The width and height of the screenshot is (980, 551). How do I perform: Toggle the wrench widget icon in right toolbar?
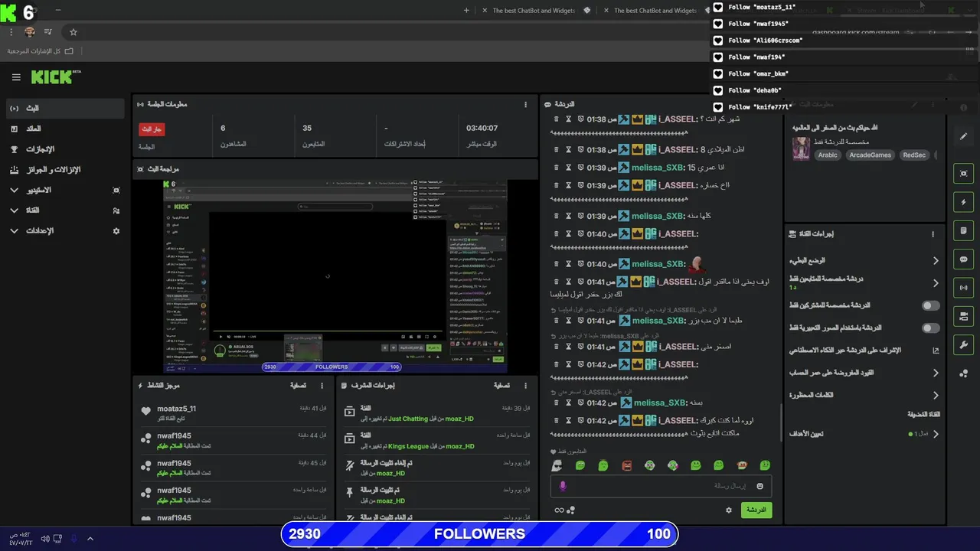click(964, 344)
